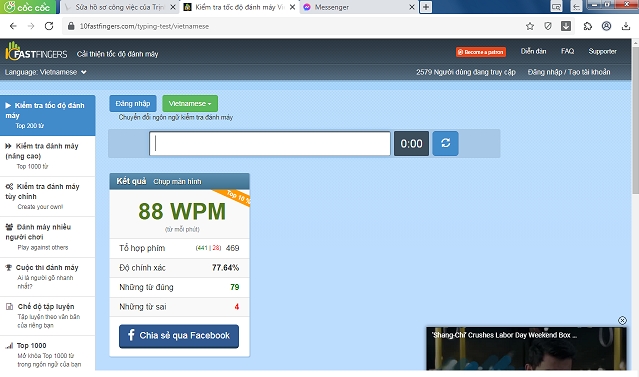The width and height of the screenshot is (639, 377).
Task: Open a new tab with the plus button
Action: (425, 7)
